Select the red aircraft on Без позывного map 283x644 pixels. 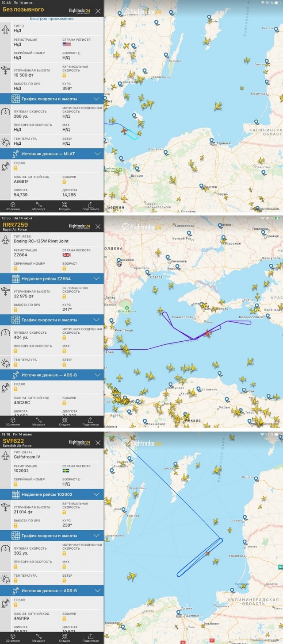(x=125, y=131)
